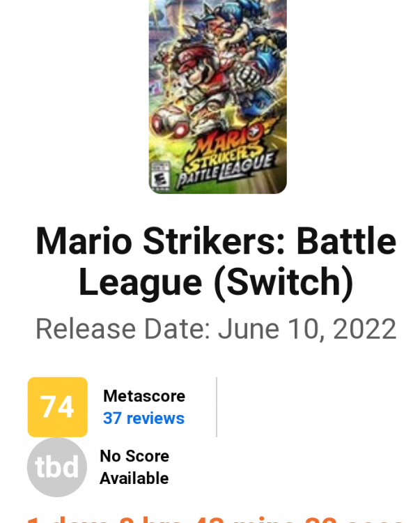Click the Metascore label
This screenshot has height=523, width=420.
click(x=144, y=396)
